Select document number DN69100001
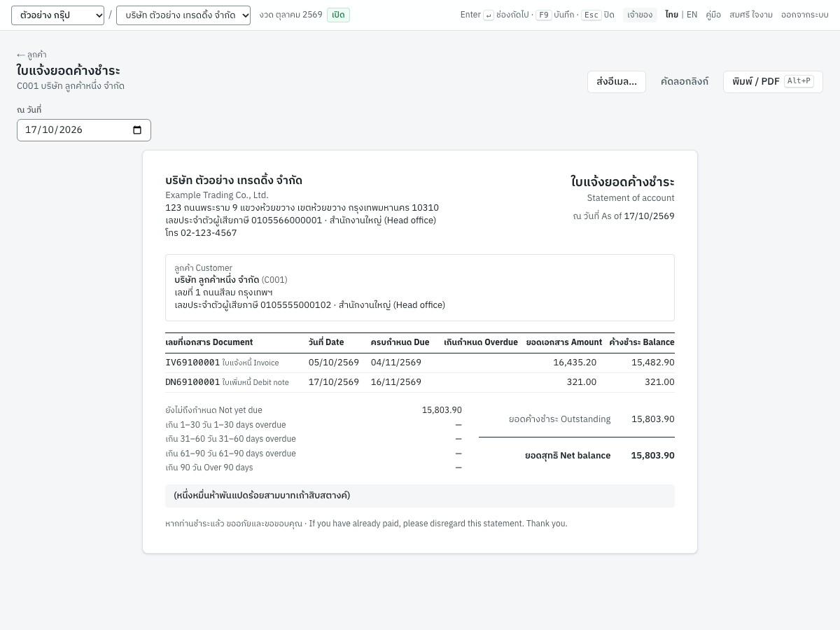 tap(192, 382)
